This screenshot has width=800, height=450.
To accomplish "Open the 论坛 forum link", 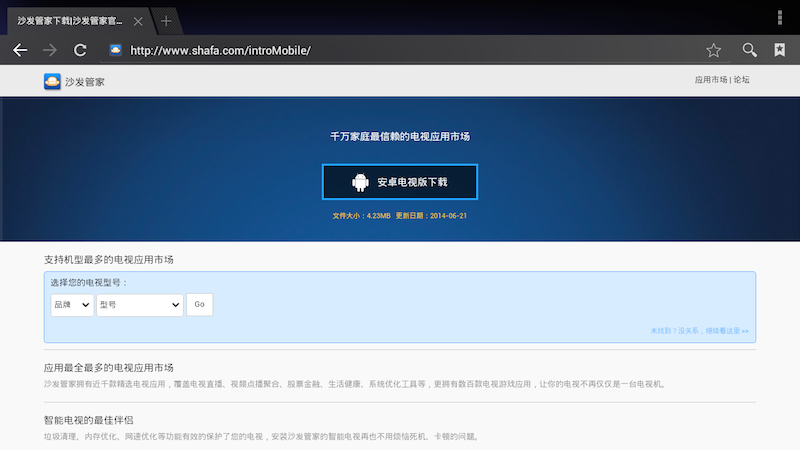I will pyautogui.click(x=741, y=80).
